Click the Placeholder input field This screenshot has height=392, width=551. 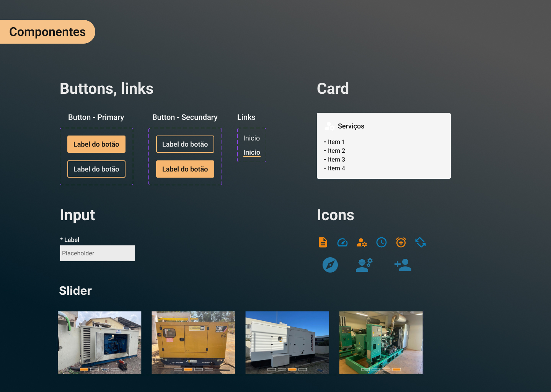(x=97, y=253)
